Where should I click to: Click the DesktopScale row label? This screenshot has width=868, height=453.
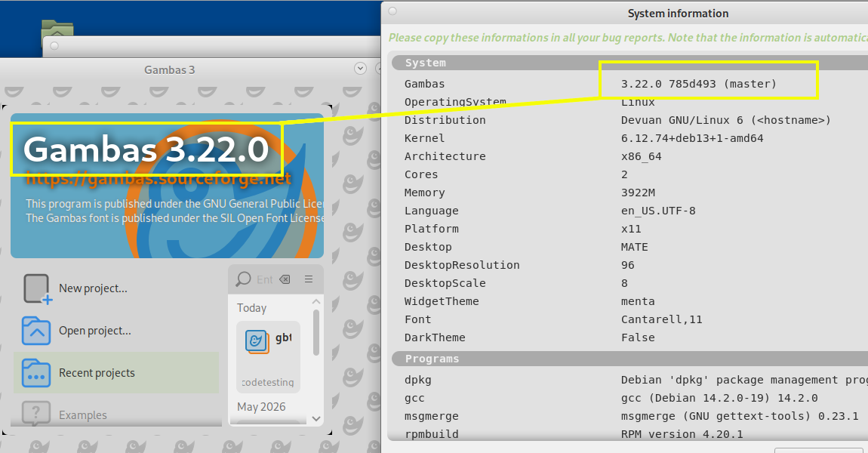[445, 284]
